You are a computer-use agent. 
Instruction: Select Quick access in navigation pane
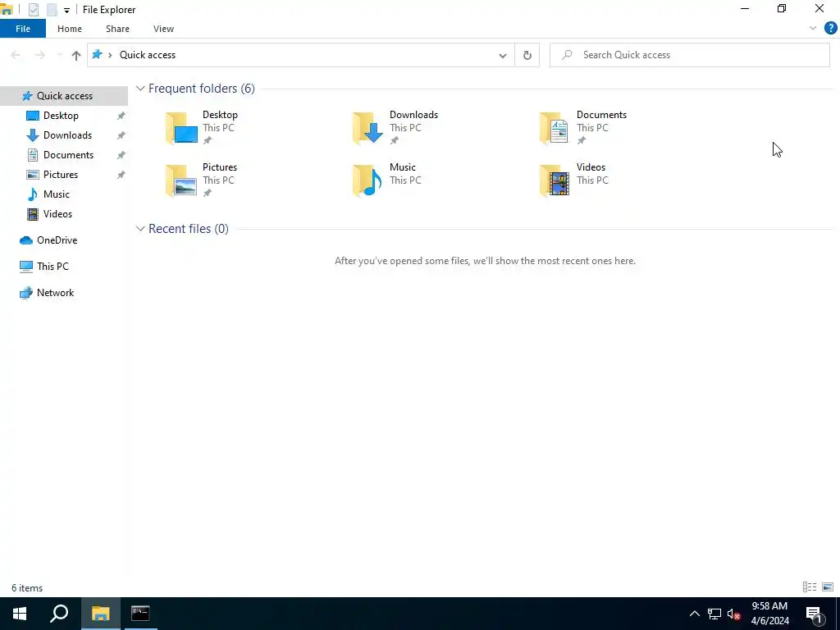click(x=64, y=96)
